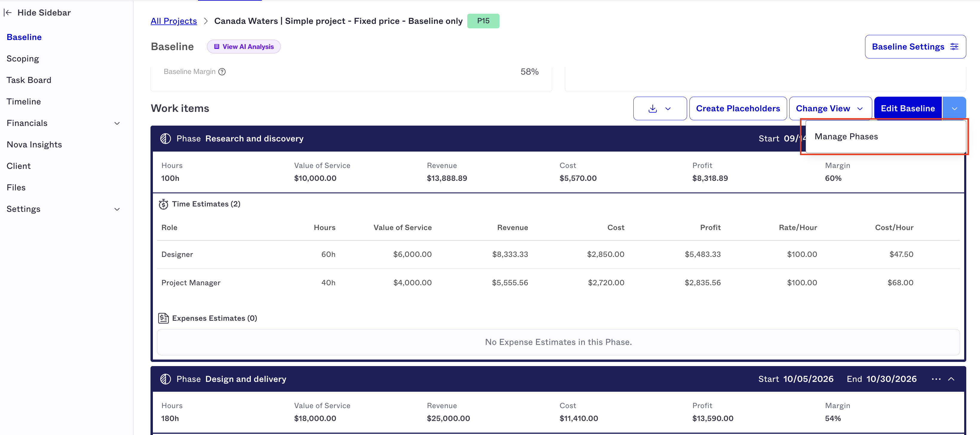This screenshot has width=980, height=435.
Task: Open the Change View dropdown
Action: pyautogui.click(x=830, y=109)
